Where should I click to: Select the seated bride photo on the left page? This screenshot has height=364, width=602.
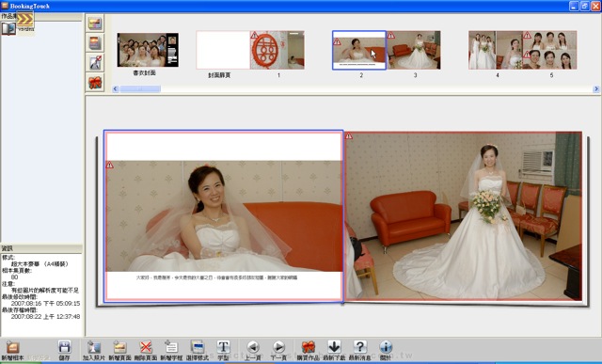(224, 216)
